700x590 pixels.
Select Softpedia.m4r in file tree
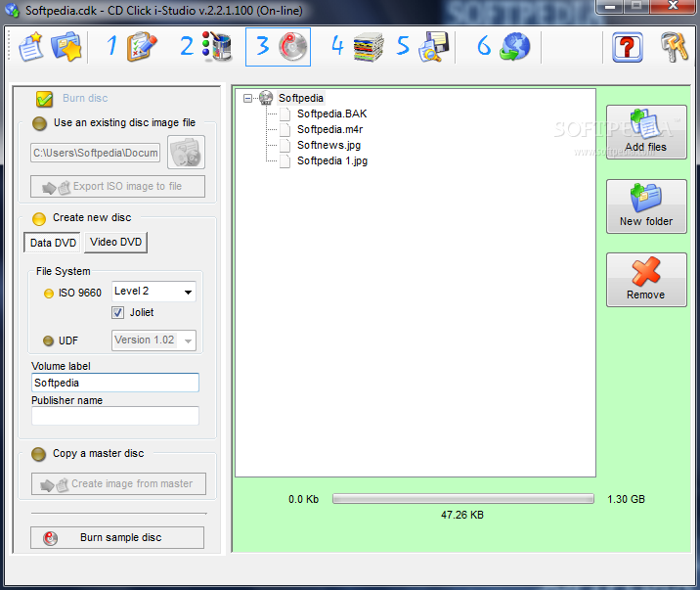329,129
